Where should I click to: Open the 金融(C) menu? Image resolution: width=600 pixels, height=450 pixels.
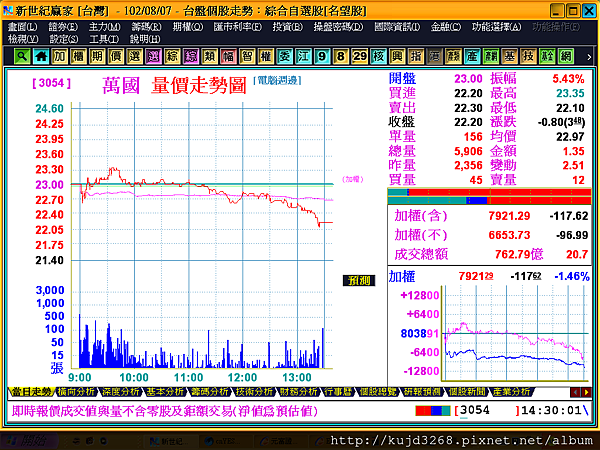pos(446,27)
